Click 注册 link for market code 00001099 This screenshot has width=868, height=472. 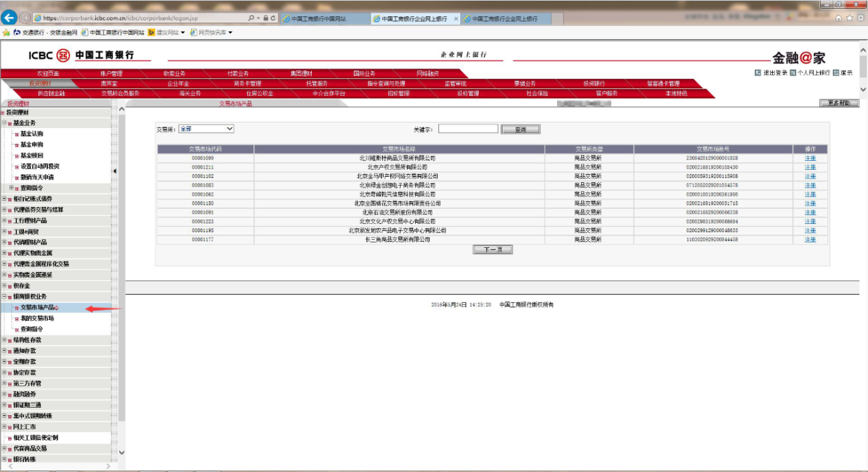pyautogui.click(x=810, y=158)
